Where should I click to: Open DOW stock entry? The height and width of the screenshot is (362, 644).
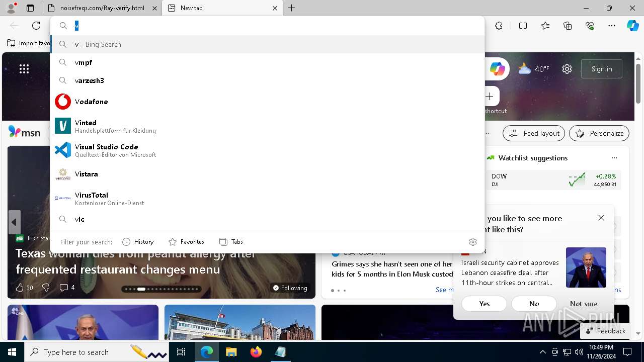(x=553, y=180)
